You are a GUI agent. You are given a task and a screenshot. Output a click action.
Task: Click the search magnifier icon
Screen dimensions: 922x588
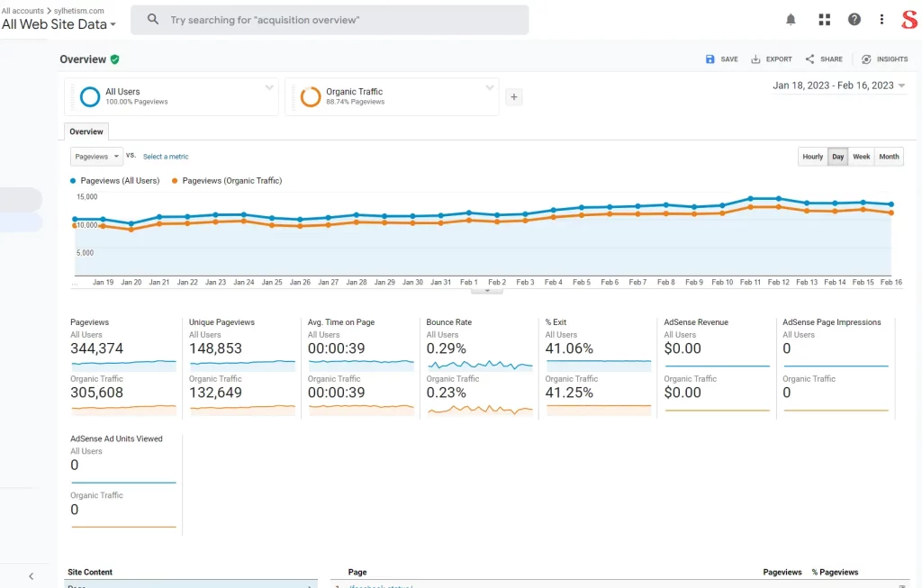pos(153,20)
